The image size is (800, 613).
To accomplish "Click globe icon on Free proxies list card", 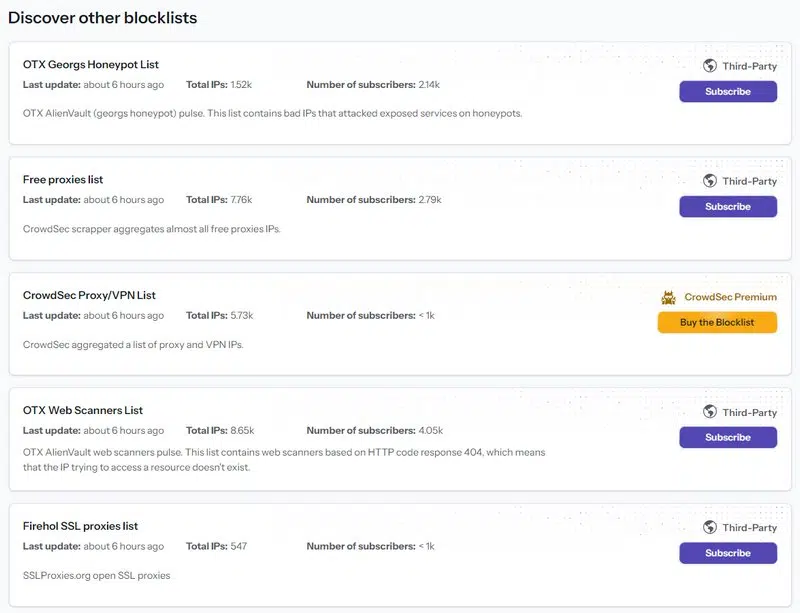I will pos(710,181).
